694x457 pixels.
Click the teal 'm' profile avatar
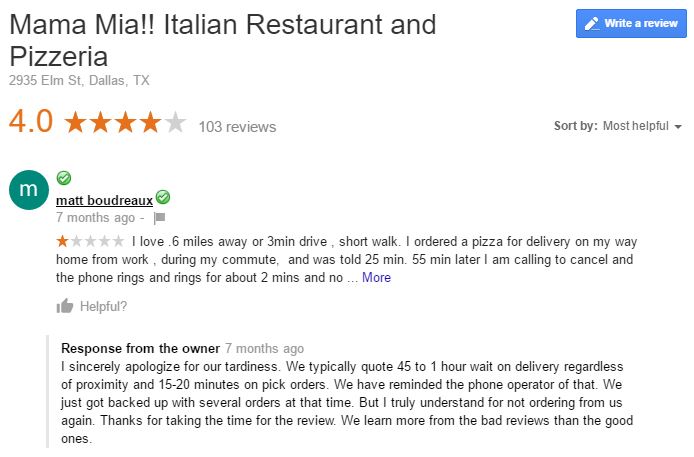click(x=28, y=190)
